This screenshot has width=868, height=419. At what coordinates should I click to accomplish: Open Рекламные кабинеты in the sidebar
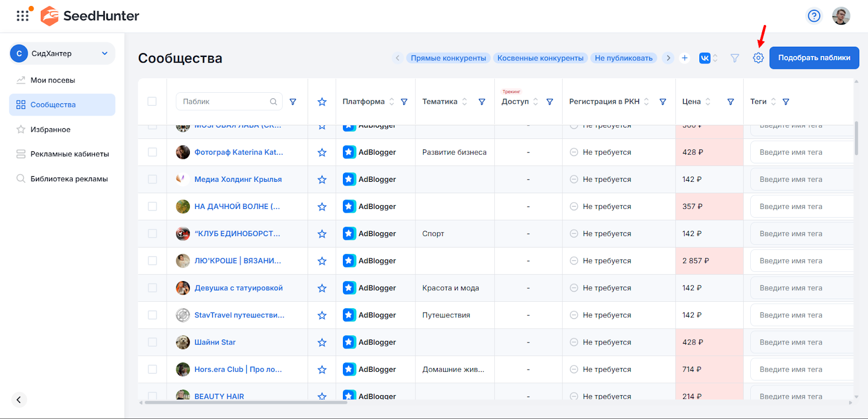click(69, 154)
